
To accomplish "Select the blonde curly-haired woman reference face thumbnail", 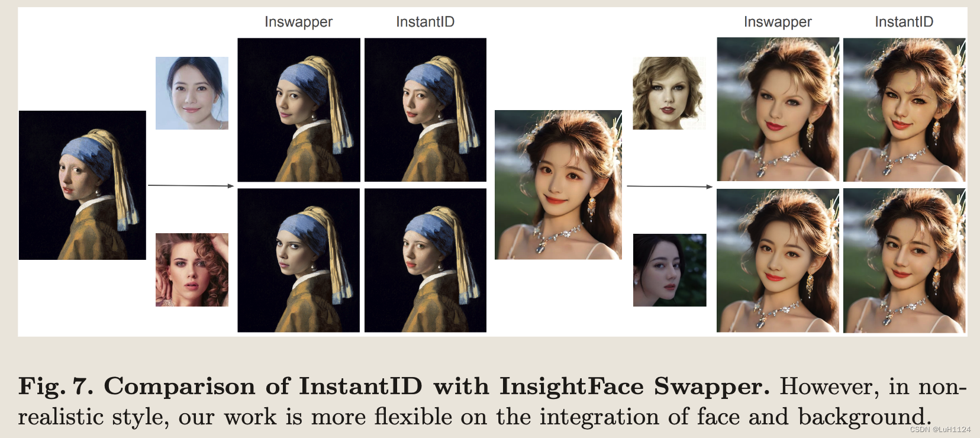I will coord(669,93).
